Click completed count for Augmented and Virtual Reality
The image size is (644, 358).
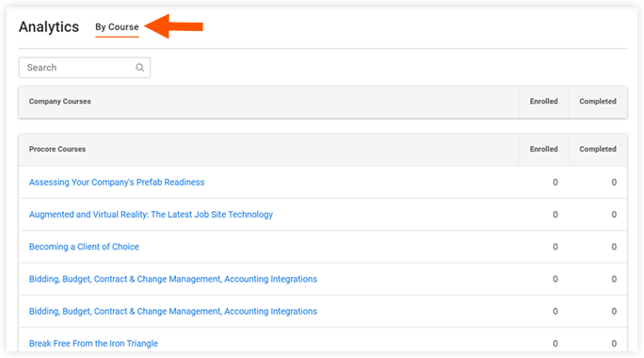(614, 214)
